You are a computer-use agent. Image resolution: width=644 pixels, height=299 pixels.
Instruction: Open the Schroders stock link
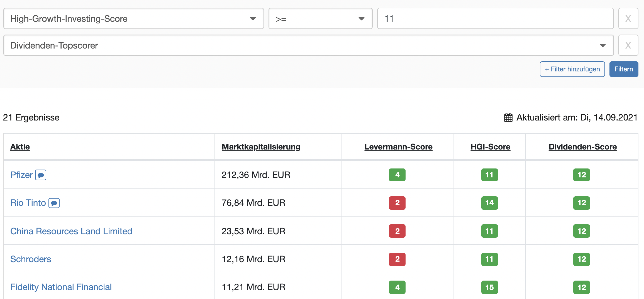tap(31, 259)
